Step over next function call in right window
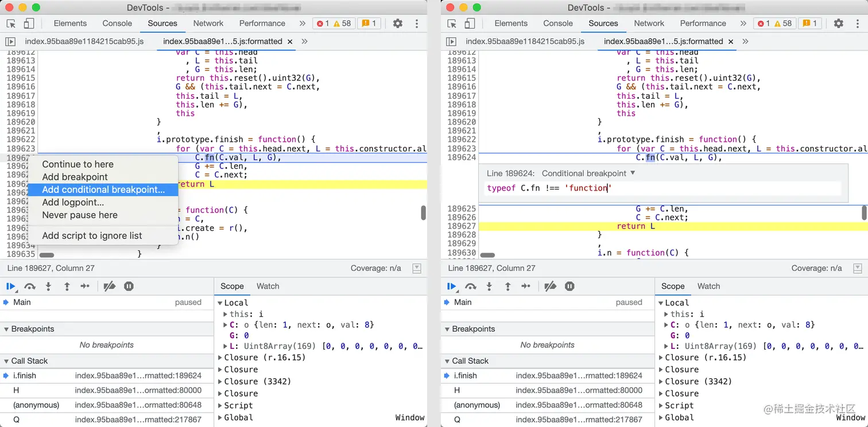 coord(471,286)
